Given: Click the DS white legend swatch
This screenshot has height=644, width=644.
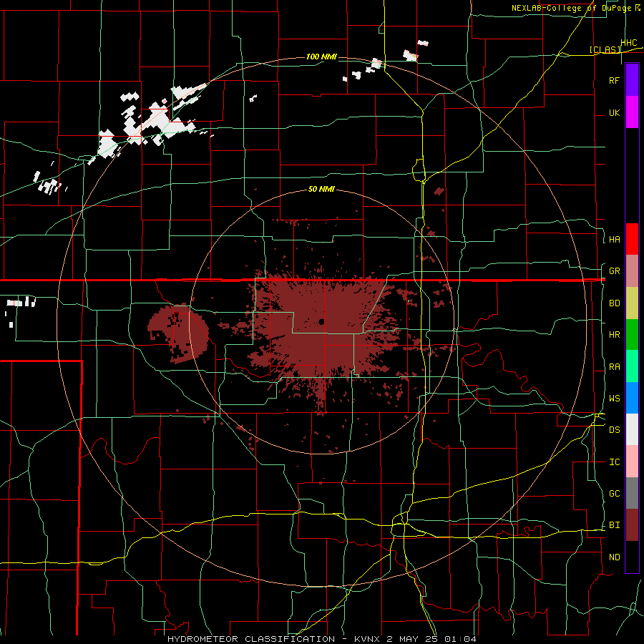Looking at the screenshot, I should pos(632,429).
